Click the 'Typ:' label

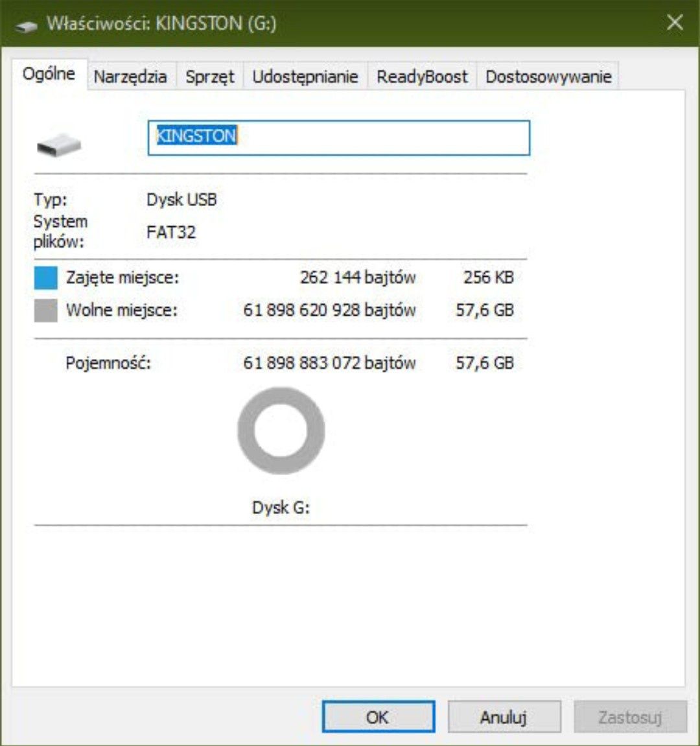50,200
